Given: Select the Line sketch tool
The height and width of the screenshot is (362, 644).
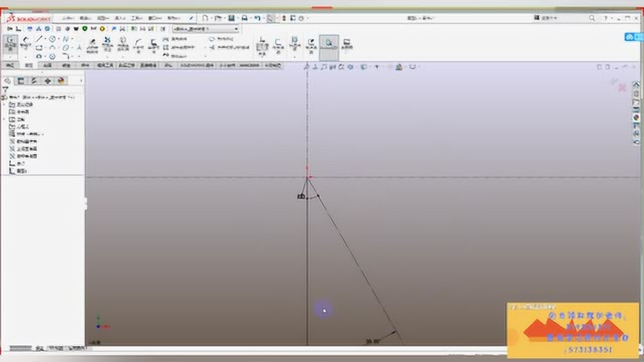Looking at the screenshot, I should 40,39.
